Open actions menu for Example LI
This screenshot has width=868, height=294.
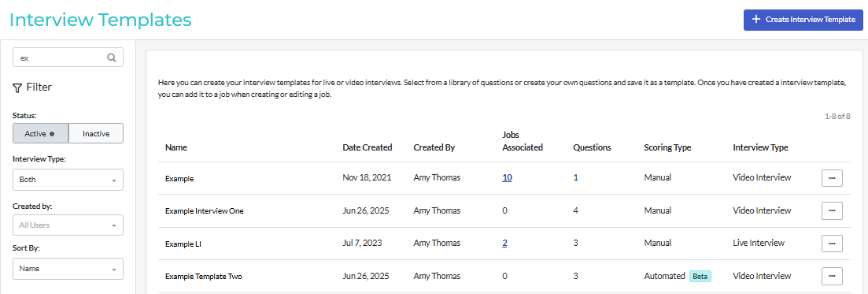point(832,243)
